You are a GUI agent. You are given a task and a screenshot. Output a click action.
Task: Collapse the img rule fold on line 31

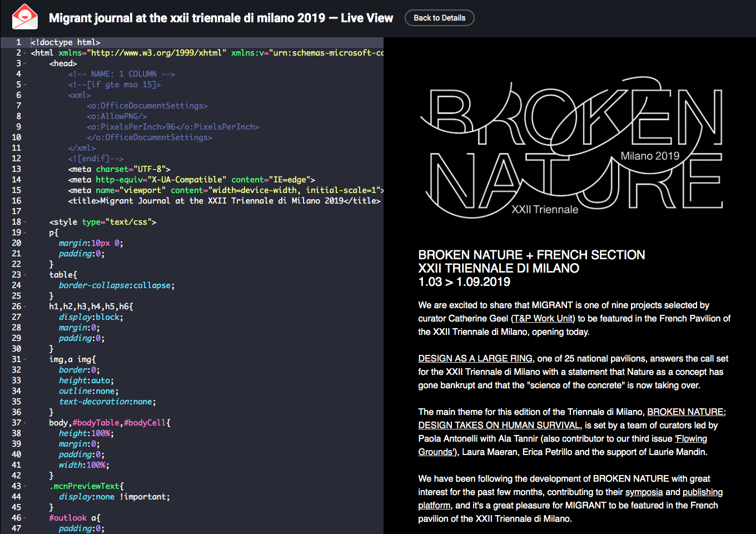(x=25, y=359)
